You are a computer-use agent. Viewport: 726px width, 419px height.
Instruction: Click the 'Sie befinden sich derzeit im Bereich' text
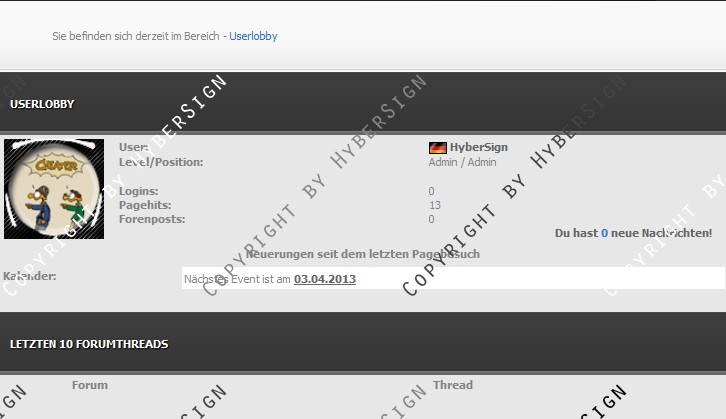click(136, 36)
